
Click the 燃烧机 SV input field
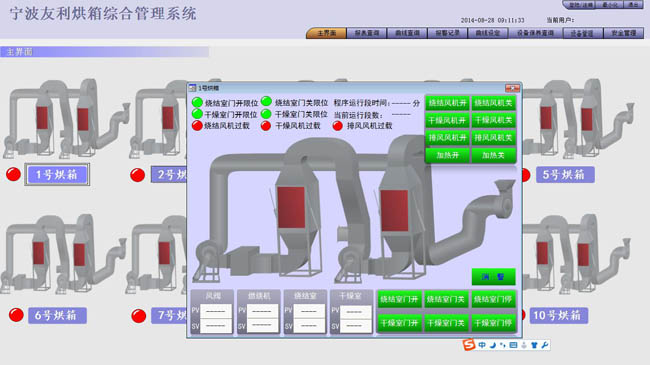pyautogui.click(x=262, y=326)
